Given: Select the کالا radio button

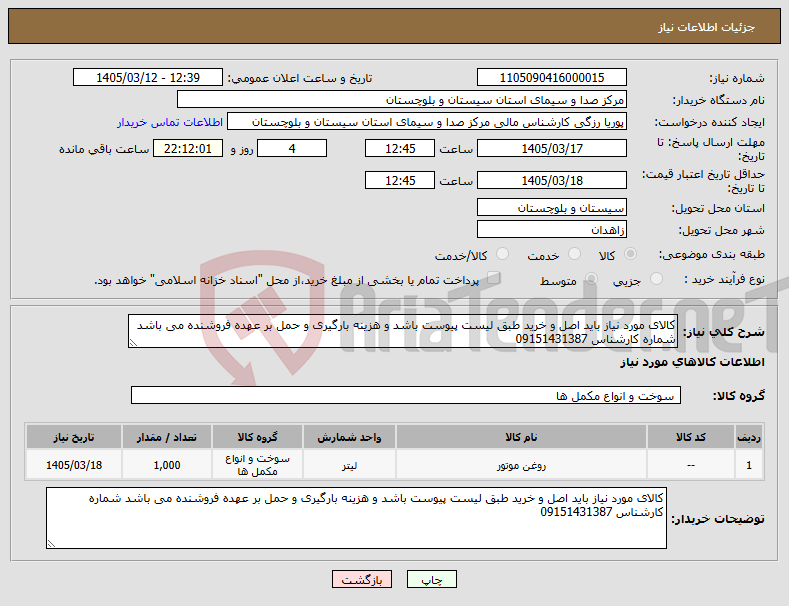Looking at the screenshot, I should (630, 254).
